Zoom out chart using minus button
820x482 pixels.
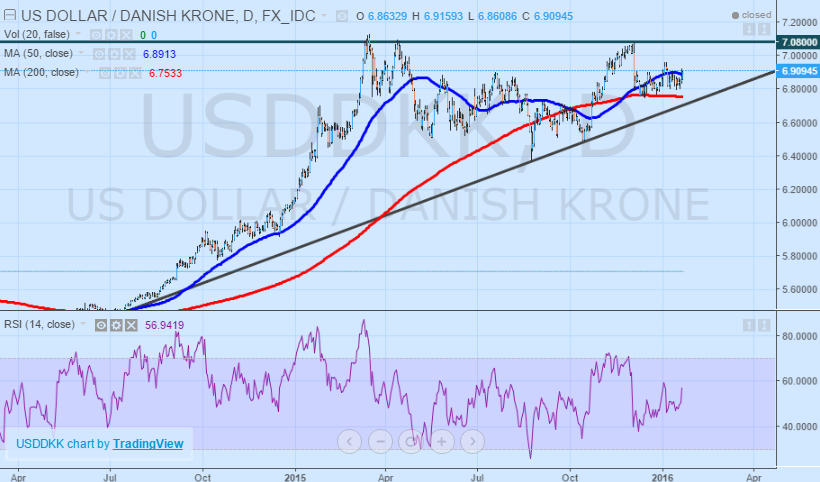[380, 440]
